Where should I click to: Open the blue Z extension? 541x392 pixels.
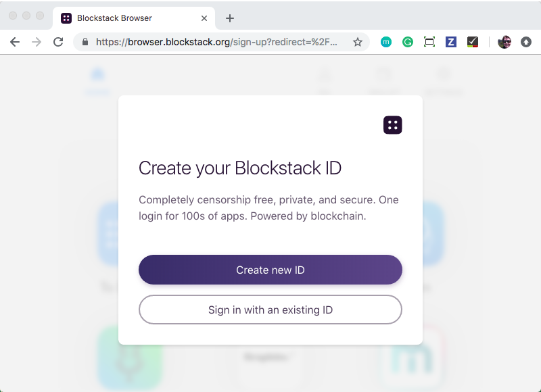pyautogui.click(x=451, y=42)
